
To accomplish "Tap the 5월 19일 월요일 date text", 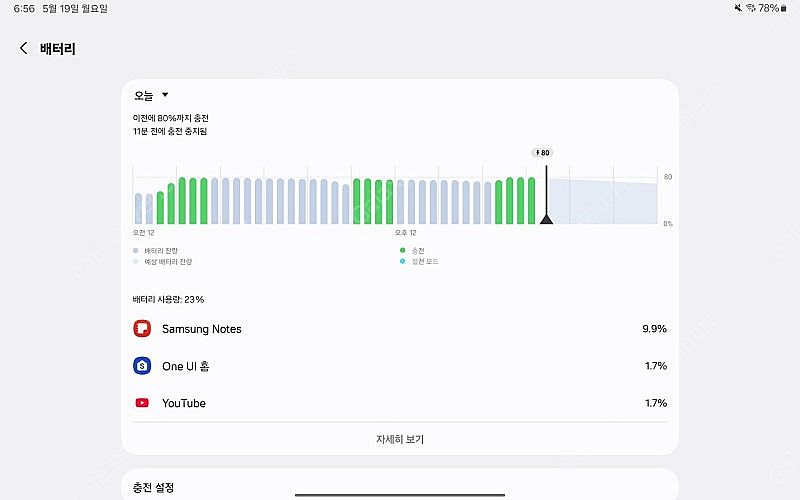I will point(75,9).
